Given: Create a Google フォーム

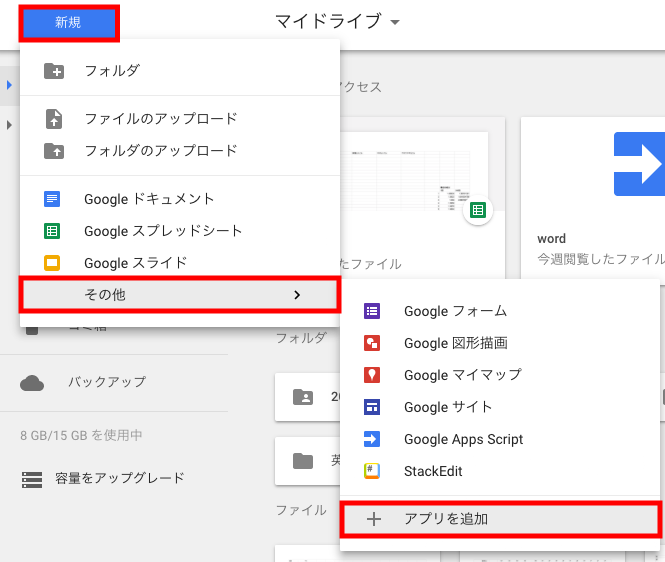Looking at the screenshot, I should (x=500, y=311).
